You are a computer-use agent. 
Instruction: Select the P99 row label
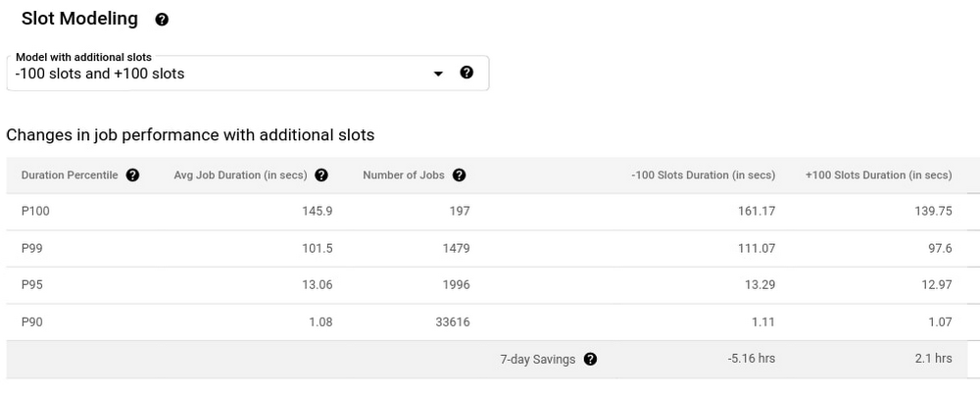tap(31, 248)
